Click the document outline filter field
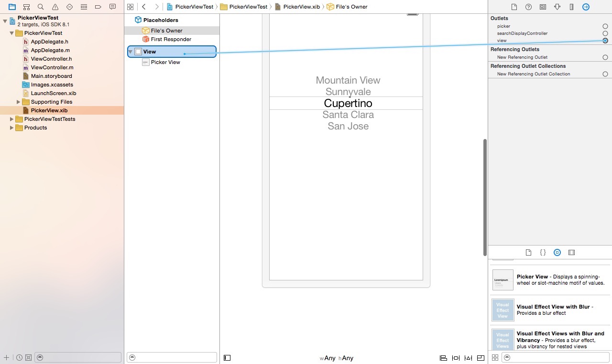612x364 pixels. coord(172,357)
